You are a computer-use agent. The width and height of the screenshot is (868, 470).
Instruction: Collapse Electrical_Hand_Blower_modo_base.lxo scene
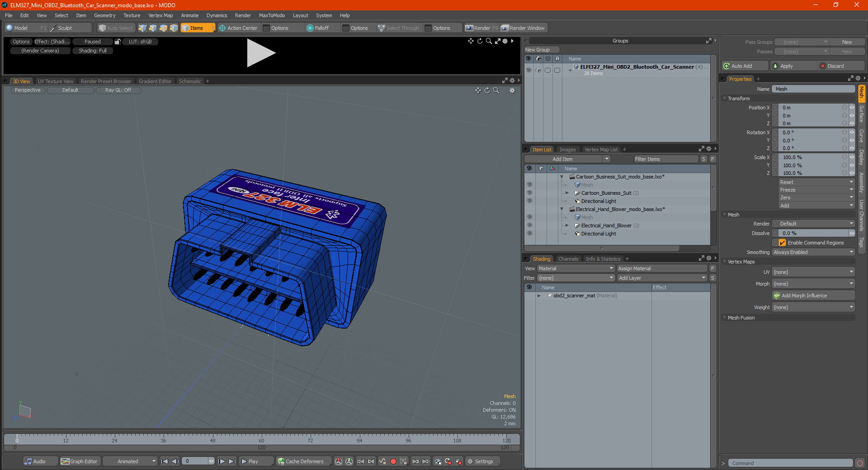point(562,209)
